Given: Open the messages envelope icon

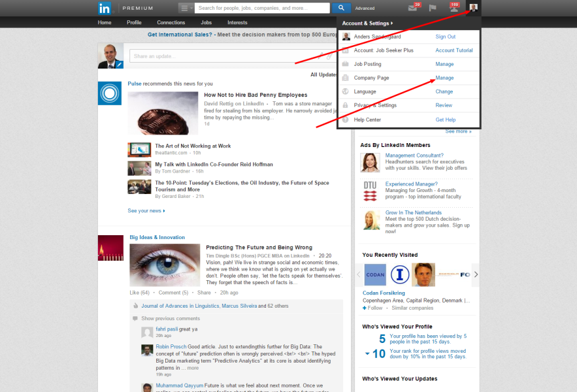Looking at the screenshot, I should click(412, 8).
